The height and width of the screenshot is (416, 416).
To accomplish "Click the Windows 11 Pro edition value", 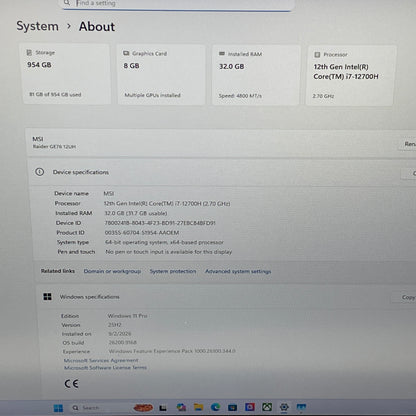I will point(127,316).
